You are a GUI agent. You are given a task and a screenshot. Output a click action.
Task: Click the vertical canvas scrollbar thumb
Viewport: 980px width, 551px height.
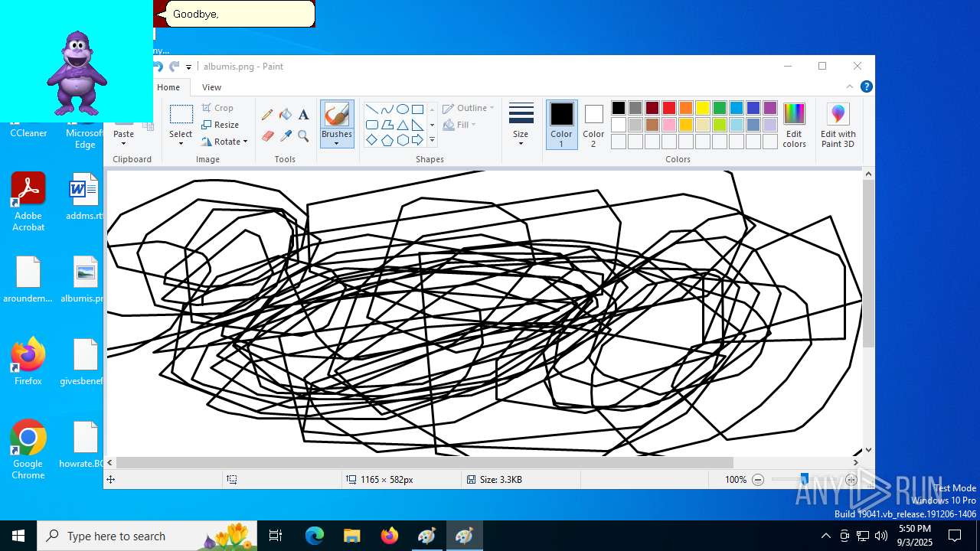868,263
